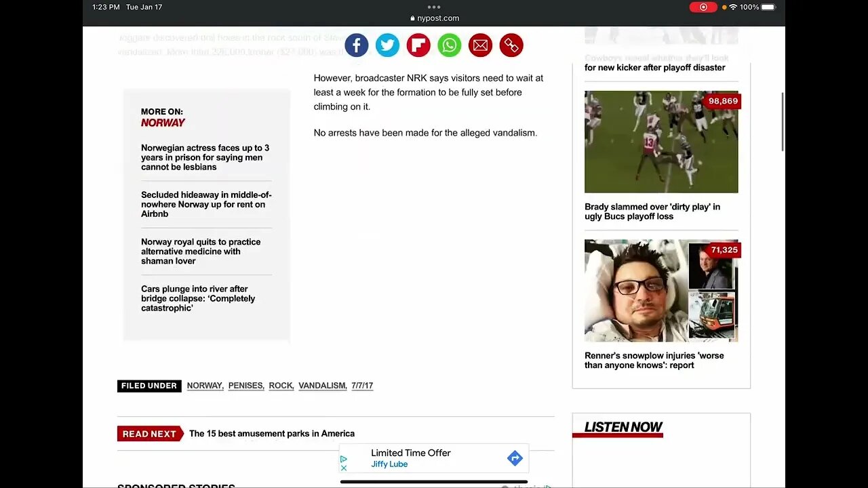
Task: Tap the red screen recording indicator
Action: pos(703,7)
